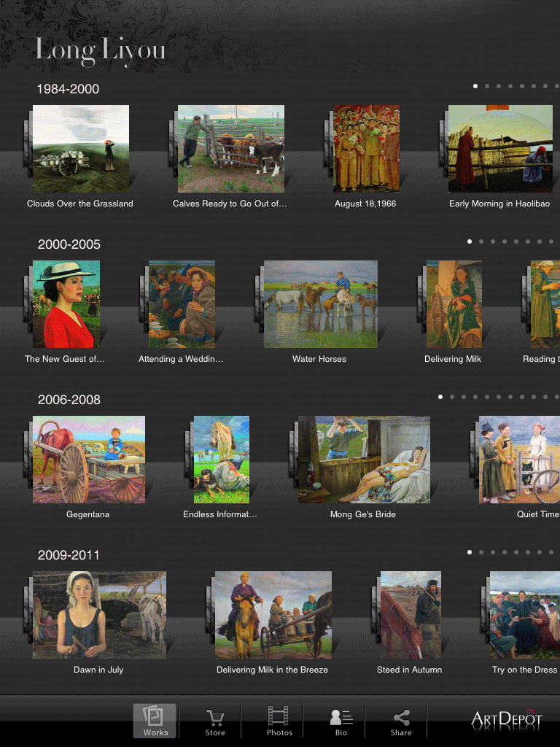This screenshot has height=747, width=560.
Task: Open the Gegentana painting
Action: click(89, 460)
